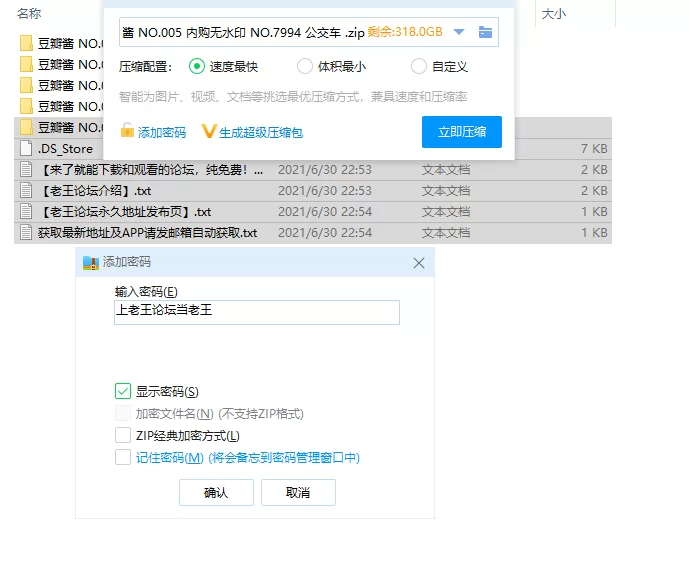Viewport: 689px width, 565px height.
Task: Expand the archive path dropdown arrow
Action: (459, 32)
